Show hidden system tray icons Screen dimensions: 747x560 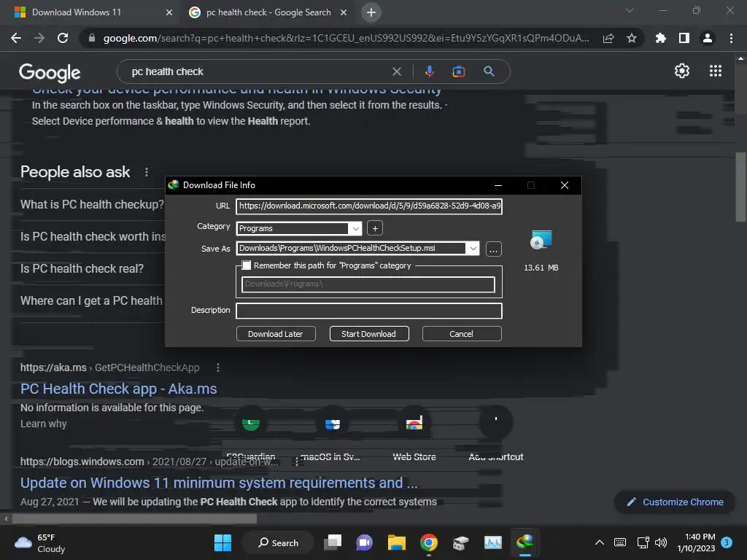600,542
